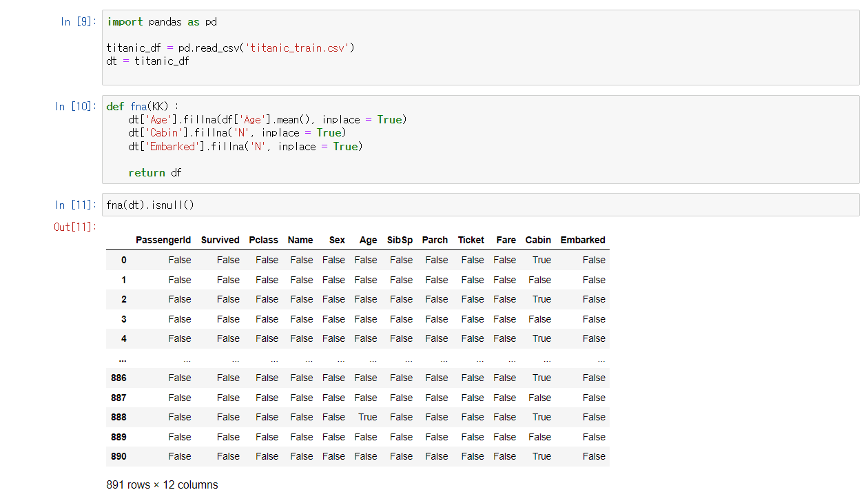
Task: Click the True value in row 888 Age column
Action: (367, 417)
